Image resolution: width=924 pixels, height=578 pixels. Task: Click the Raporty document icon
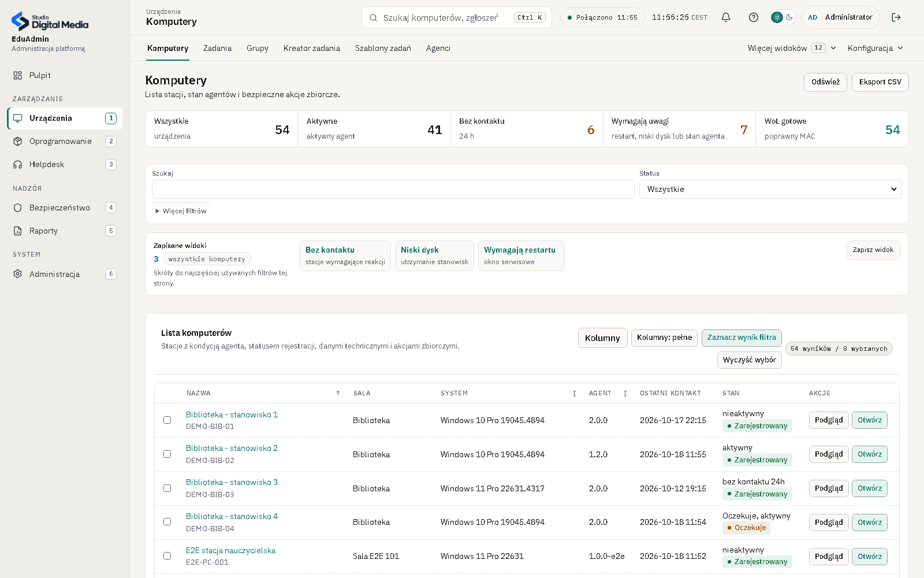[18, 231]
